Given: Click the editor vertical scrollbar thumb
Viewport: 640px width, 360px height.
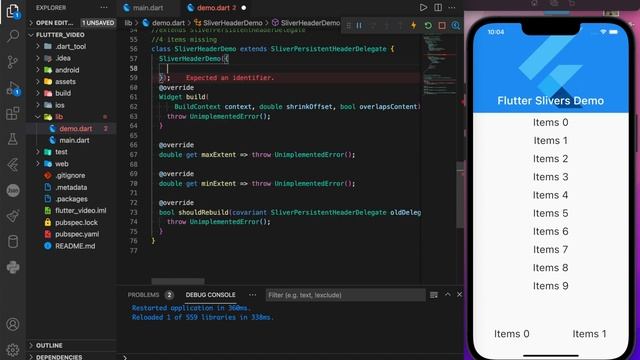Looking at the screenshot, I should click(460, 195).
